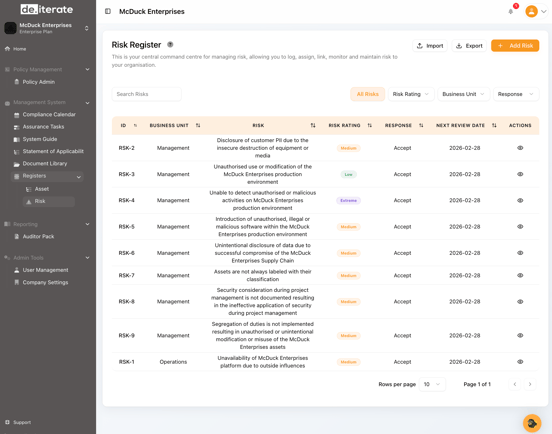Collapse the Reporting section
552x434 pixels.
[87, 224]
